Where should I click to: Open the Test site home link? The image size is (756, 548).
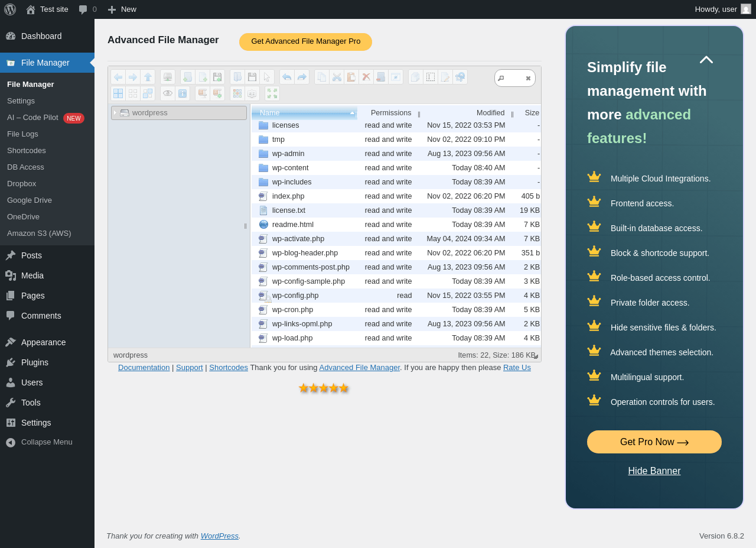[47, 9]
